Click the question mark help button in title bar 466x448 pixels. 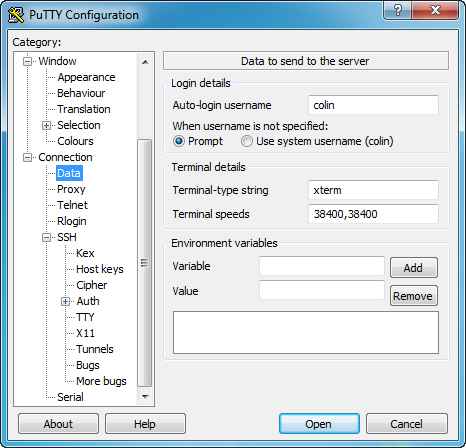coord(398,10)
